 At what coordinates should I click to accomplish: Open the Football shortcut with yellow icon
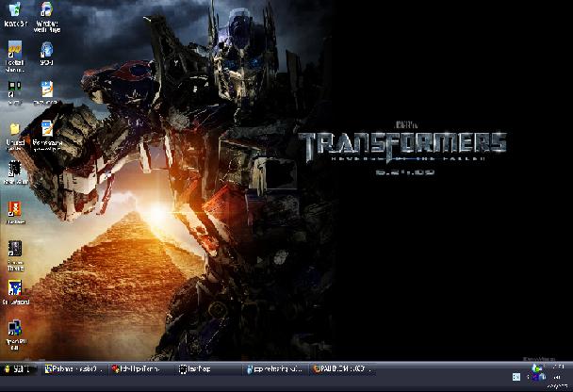(15, 56)
